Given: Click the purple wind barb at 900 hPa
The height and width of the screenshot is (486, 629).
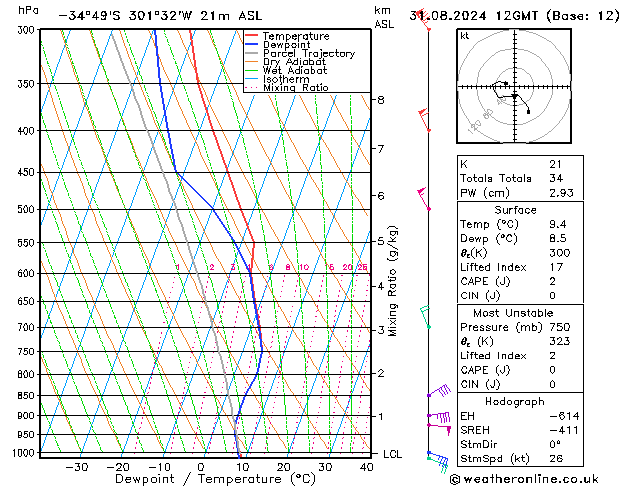Looking at the screenshot, I should point(439,417).
